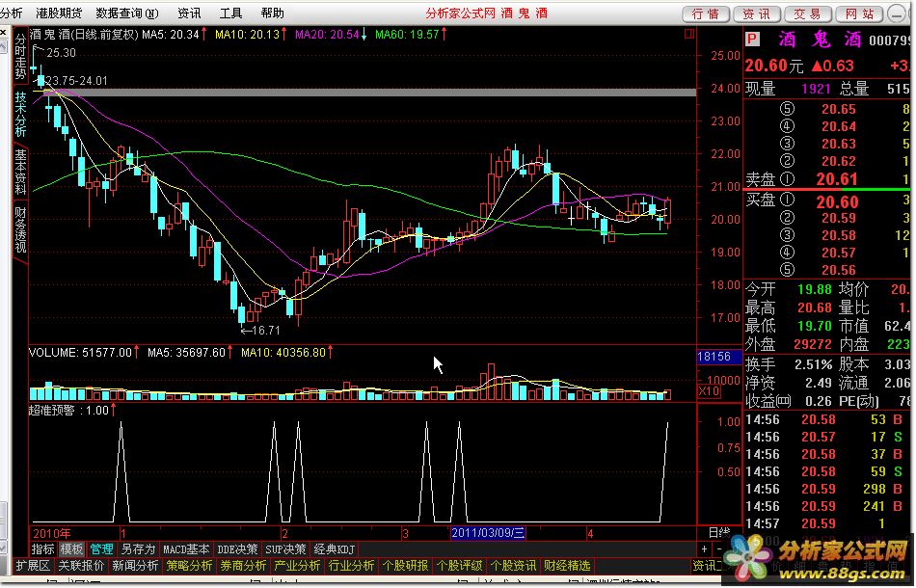Click sell-five price 20.65

point(838,109)
